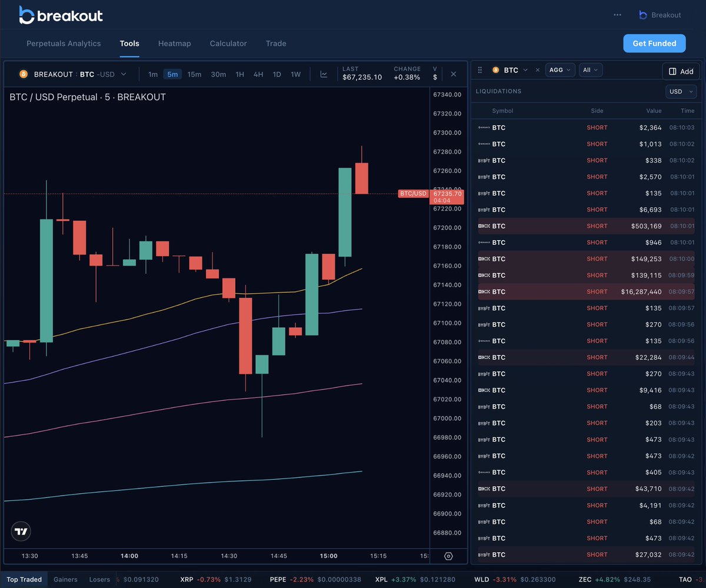
Task: Click the BTC coin icon in the liquidations header
Action: 495,70
